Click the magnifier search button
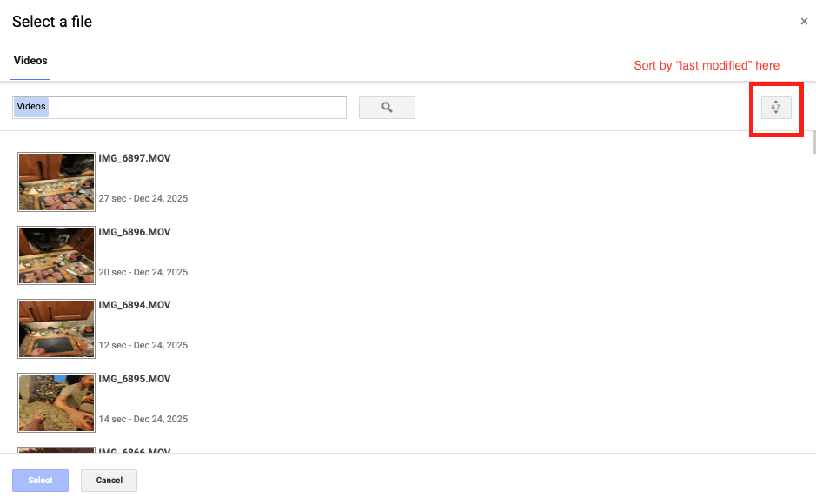Screen dimensions: 816x504 pyautogui.click(x=387, y=108)
